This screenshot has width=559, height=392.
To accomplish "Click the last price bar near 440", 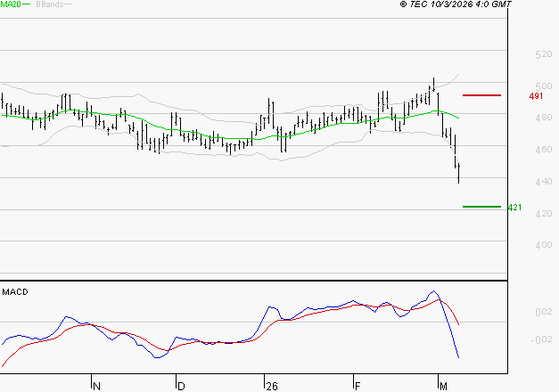I will click(459, 174).
